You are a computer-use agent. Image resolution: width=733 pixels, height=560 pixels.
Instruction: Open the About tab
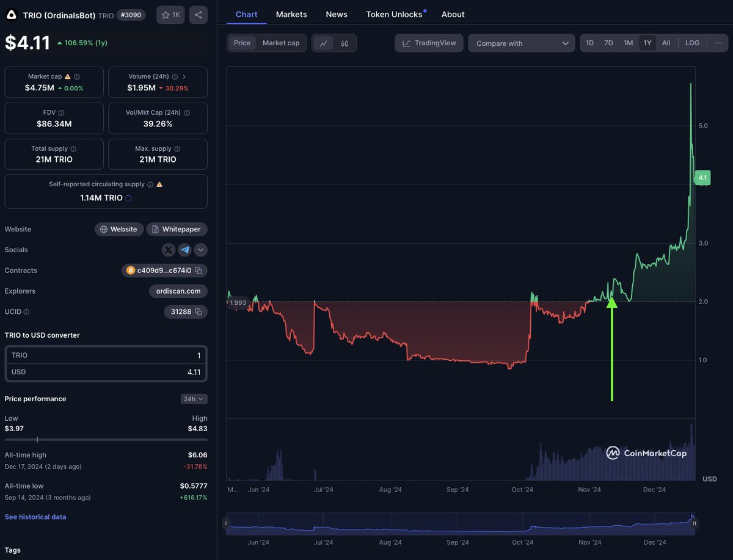pos(453,14)
